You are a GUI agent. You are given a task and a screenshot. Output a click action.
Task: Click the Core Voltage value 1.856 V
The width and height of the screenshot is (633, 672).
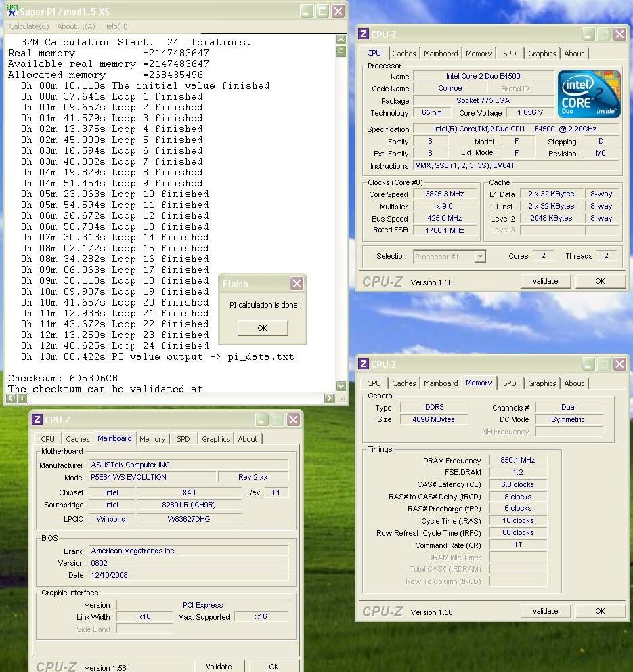(530, 112)
